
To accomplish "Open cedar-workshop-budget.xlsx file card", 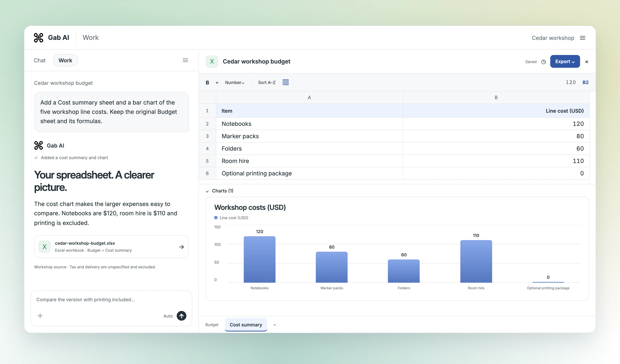I will 111,247.
